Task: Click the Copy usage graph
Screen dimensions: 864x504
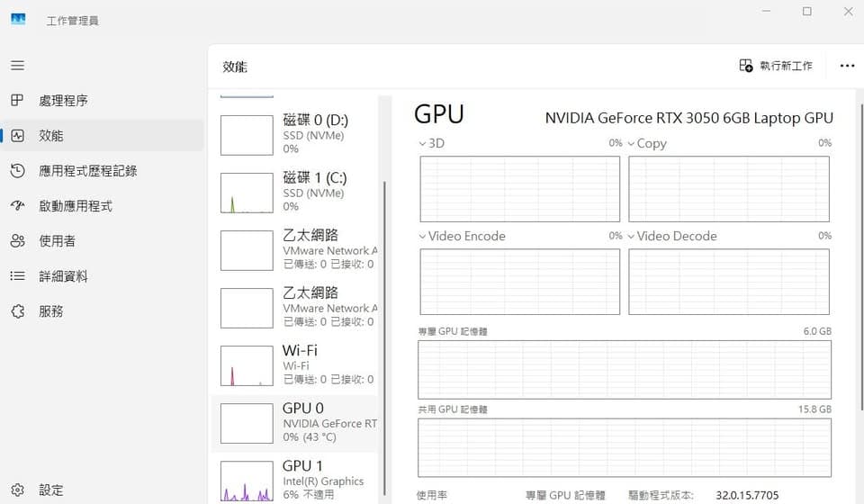Action: [729, 189]
